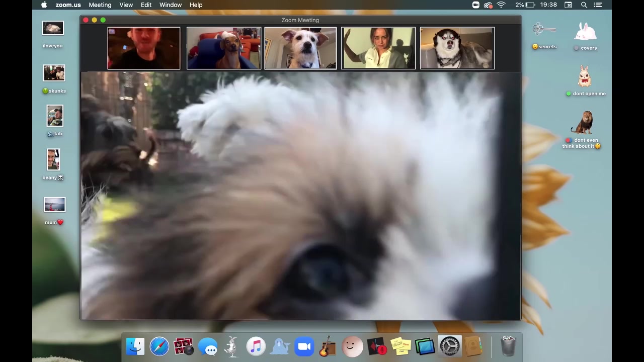This screenshot has width=644, height=362.
Task: Open GarageBand from the dock
Action: tap(328, 347)
